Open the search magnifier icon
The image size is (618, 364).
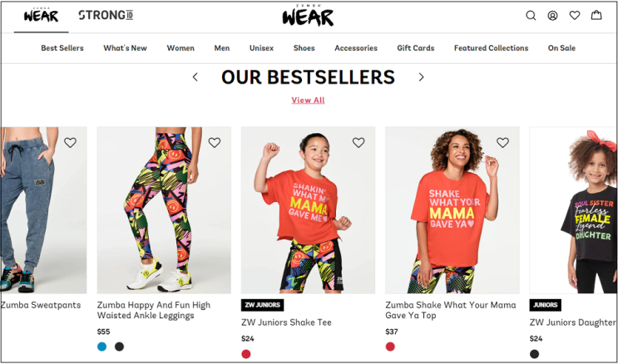coord(531,16)
